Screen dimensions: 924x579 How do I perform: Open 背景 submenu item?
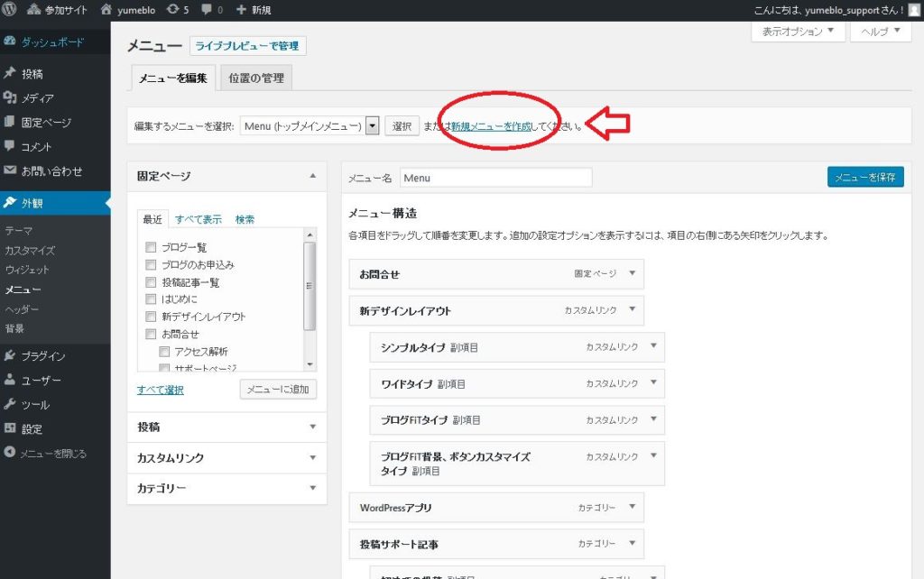14,328
